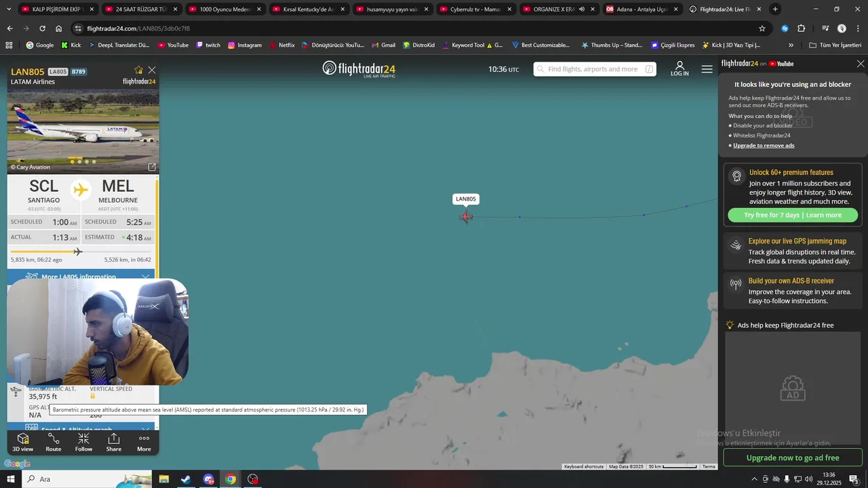This screenshot has width=868, height=488.
Task: Close the LAN805 flight panel
Action: pos(152,70)
